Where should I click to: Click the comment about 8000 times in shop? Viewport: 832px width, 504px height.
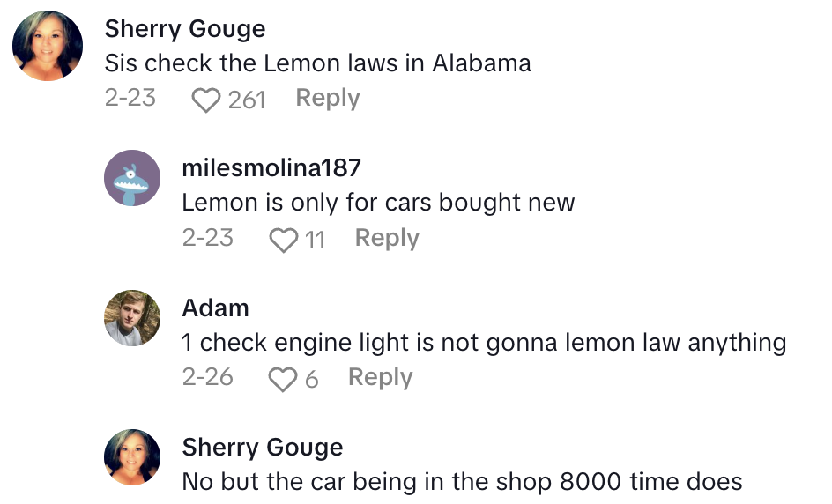click(462, 482)
